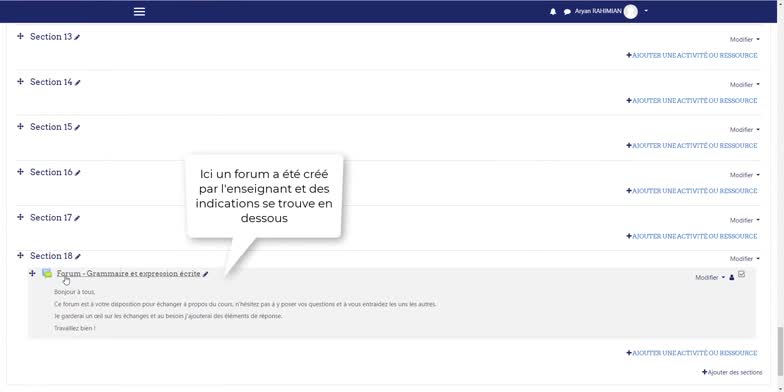Add an activity or resource to Section 16
The width and height of the screenshot is (784, 392).
692,191
